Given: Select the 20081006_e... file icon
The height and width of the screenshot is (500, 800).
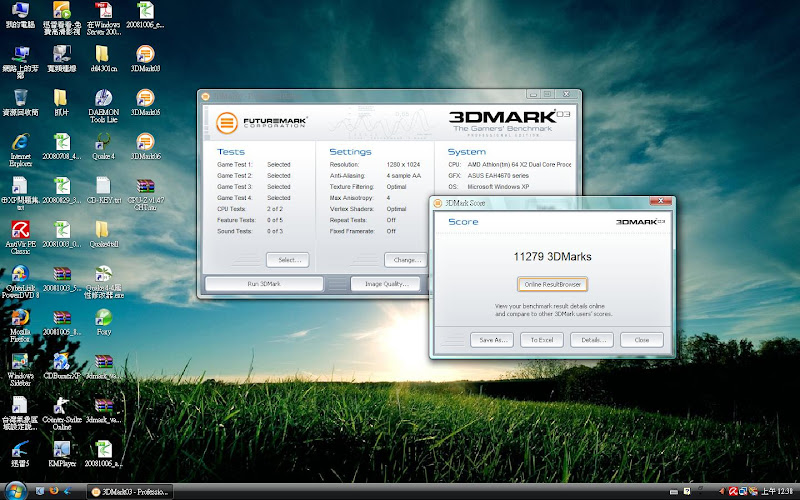Looking at the screenshot, I should (145, 14).
